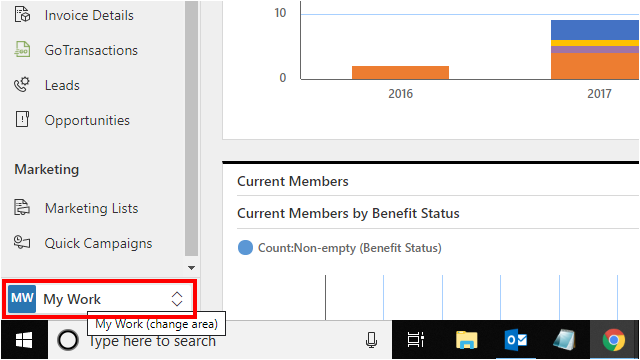Click the Current Members chart title

click(x=293, y=181)
